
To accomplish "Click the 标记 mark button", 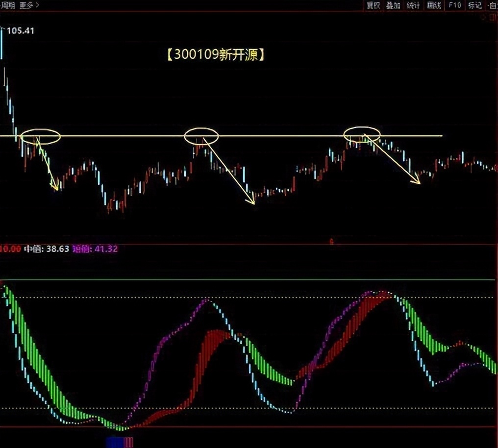I will (x=474, y=5).
